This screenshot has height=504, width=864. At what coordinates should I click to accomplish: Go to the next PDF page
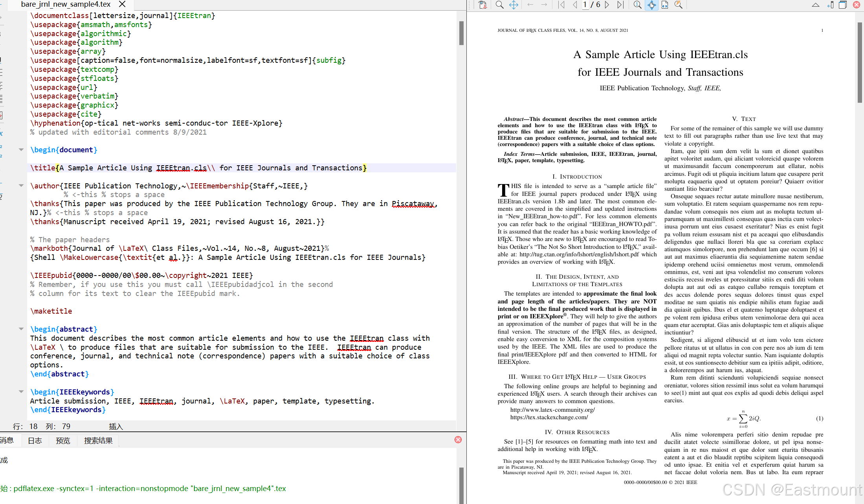coord(607,5)
